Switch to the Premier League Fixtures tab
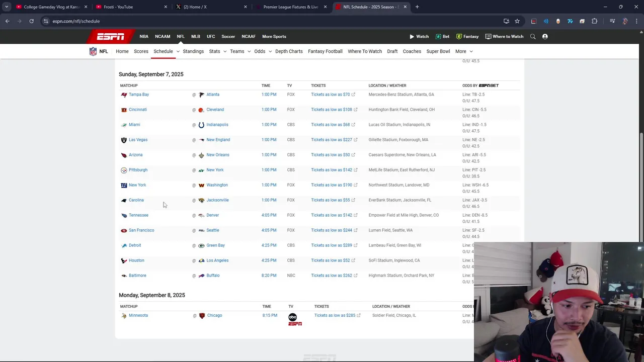 click(x=290, y=7)
